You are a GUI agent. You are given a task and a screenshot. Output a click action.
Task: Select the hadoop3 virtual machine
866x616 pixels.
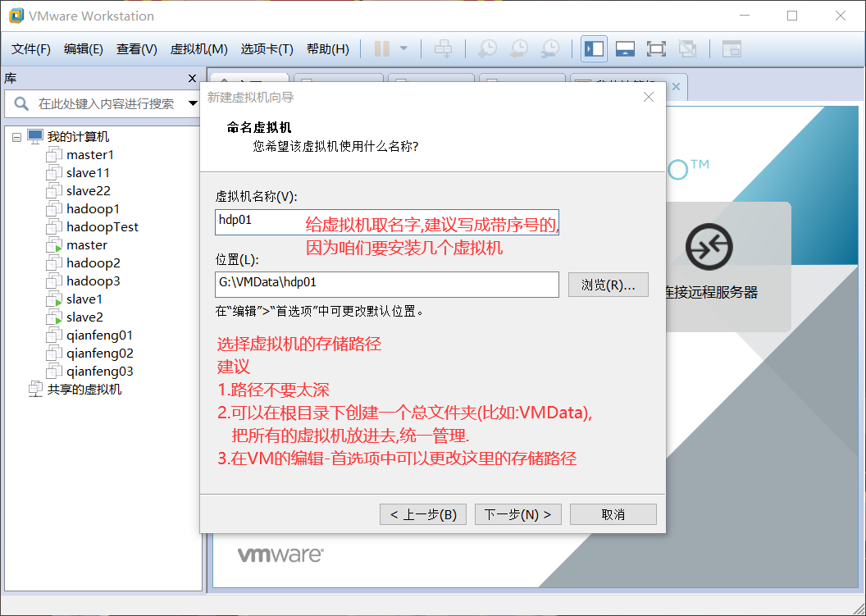(x=93, y=281)
